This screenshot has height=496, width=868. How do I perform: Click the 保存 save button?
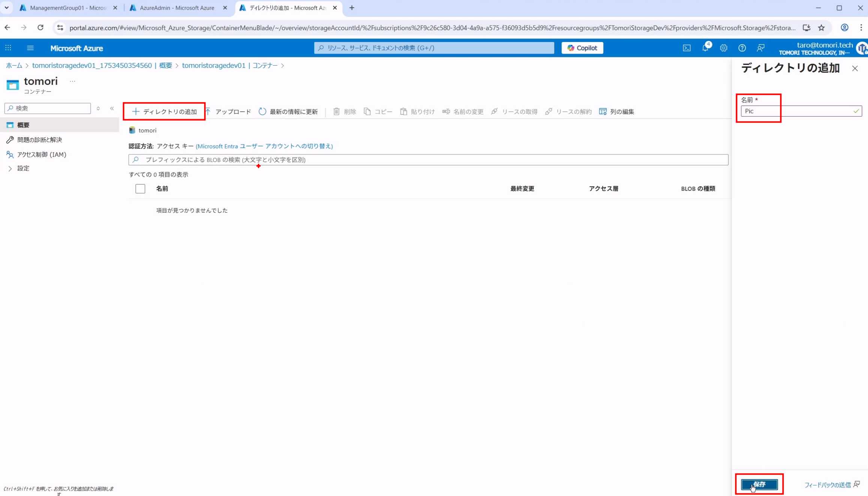point(759,484)
